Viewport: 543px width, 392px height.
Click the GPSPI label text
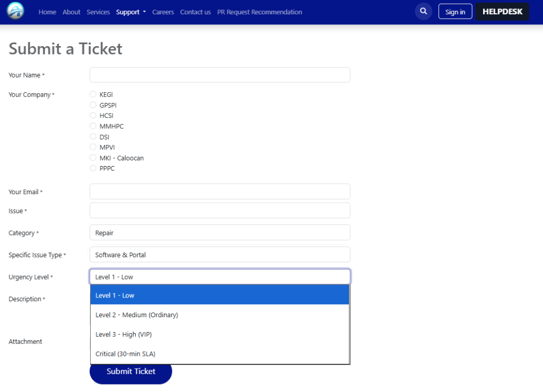(x=108, y=105)
